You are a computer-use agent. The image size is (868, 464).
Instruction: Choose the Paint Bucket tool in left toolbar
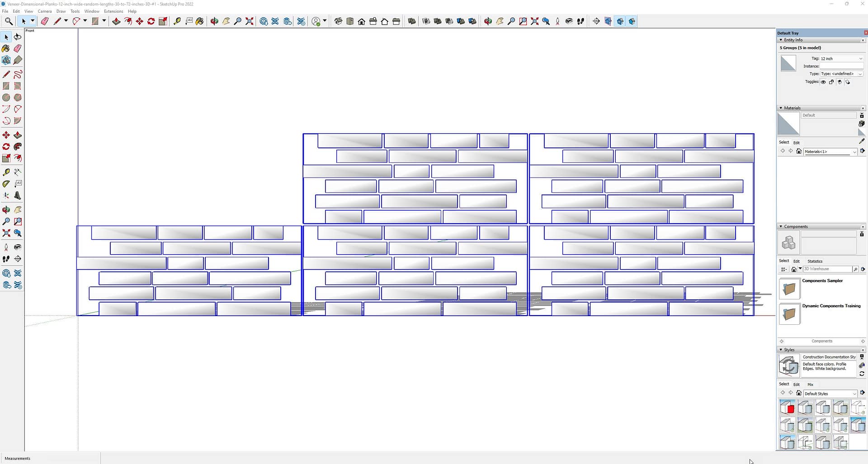[6, 48]
